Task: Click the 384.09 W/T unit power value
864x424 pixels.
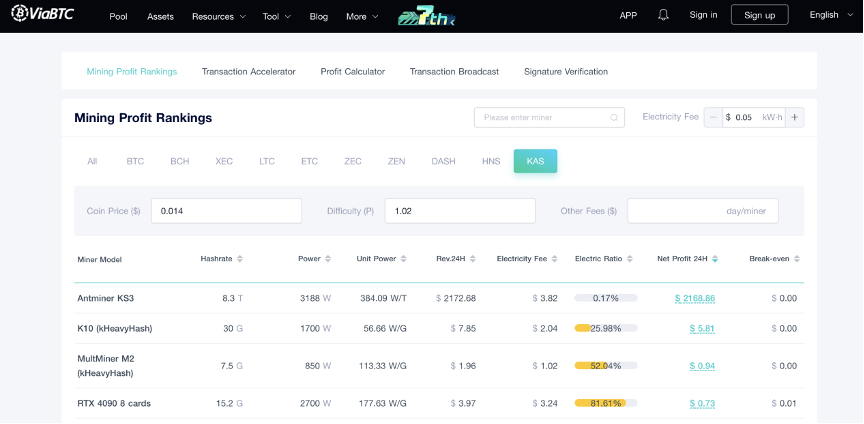Action: click(384, 298)
